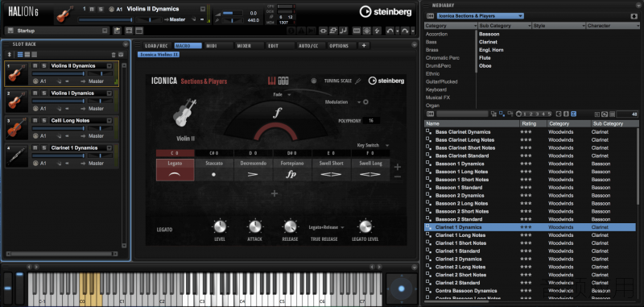Screen dimensions: 644x307
Task: Select the large slot view icon
Action: pos(35,55)
